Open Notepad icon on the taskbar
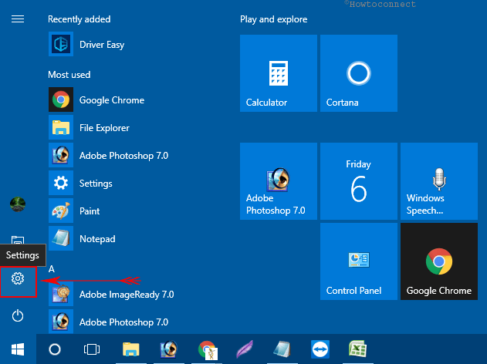 point(282,349)
